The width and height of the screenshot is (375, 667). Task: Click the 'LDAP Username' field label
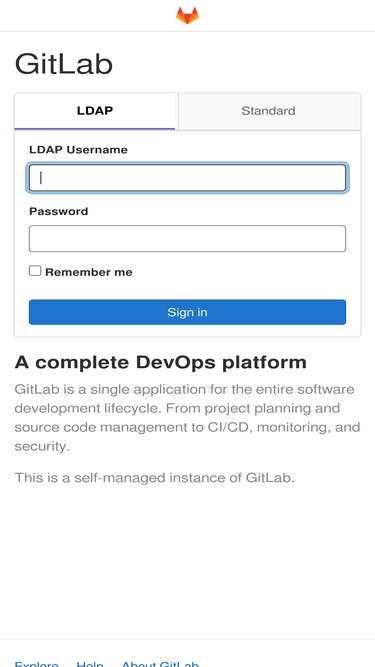[78, 150]
